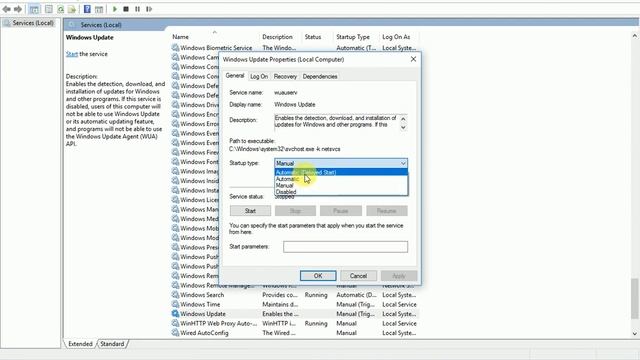Choose Manual in the opened startup list
Image resolution: width=640 pixels, height=360 pixels.
point(341,185)
